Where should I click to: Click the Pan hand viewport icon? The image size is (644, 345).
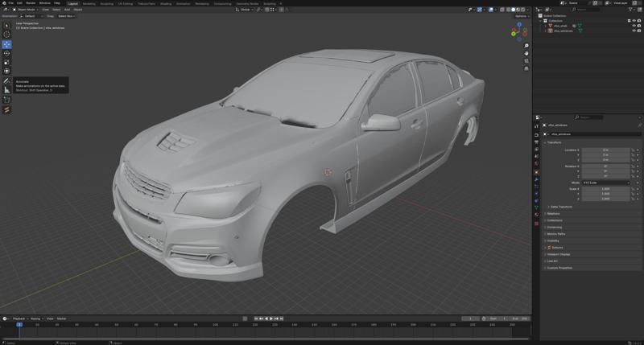coord(526,55)
